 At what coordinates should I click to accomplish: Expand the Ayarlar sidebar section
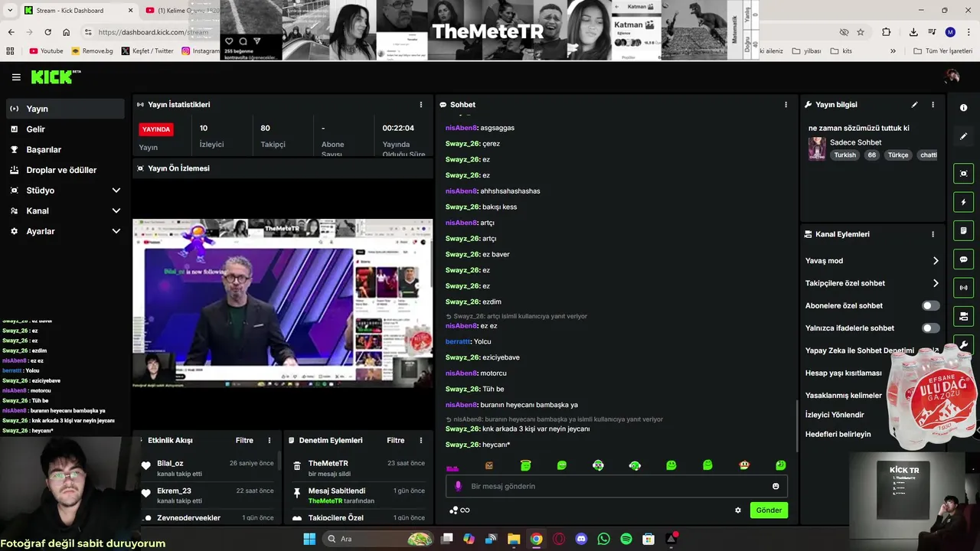point(116,231)
